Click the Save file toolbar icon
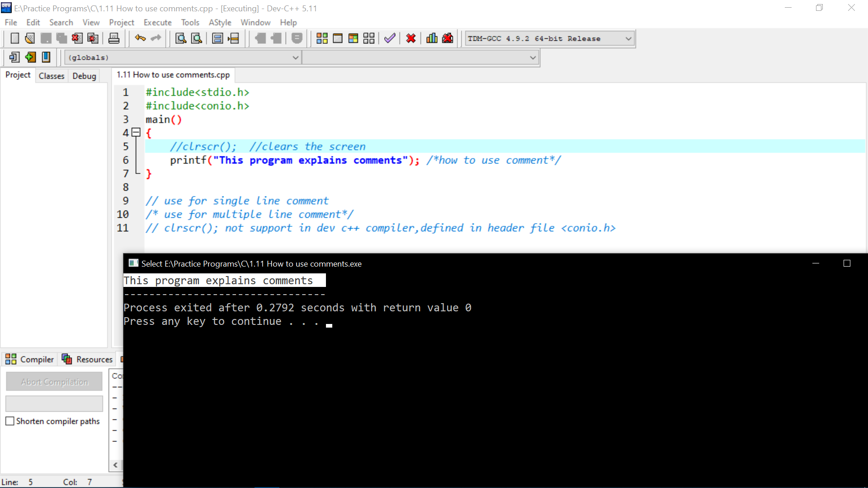Viewport: 868px width, 488px height. (46, 38)
